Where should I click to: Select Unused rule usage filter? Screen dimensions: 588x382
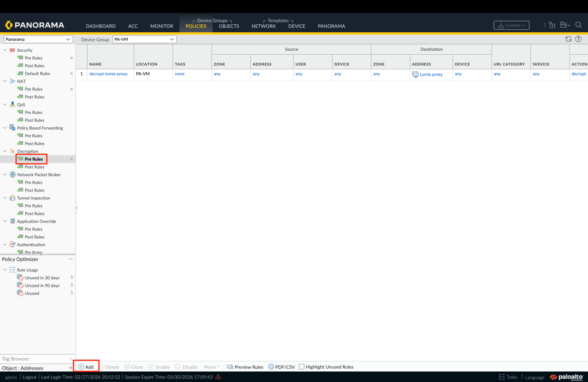pyautogui.click(x=32, y=293)
